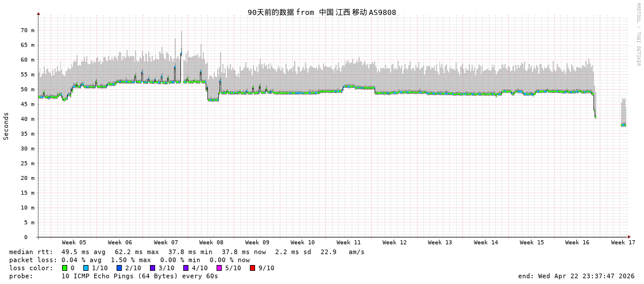Click the light blue 1/10 loss swatch

(x=86, y=268)
